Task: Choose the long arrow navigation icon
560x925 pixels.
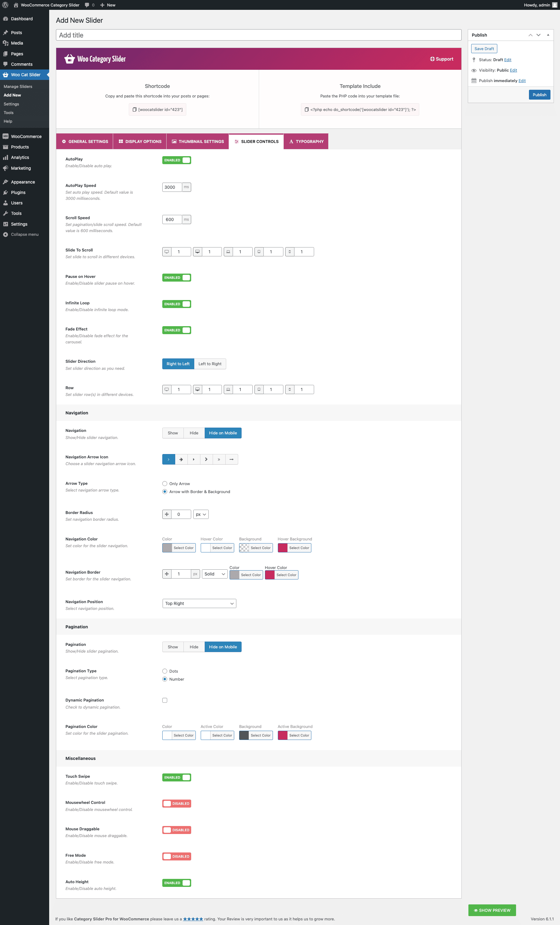Action: click(x=231, y=459)
